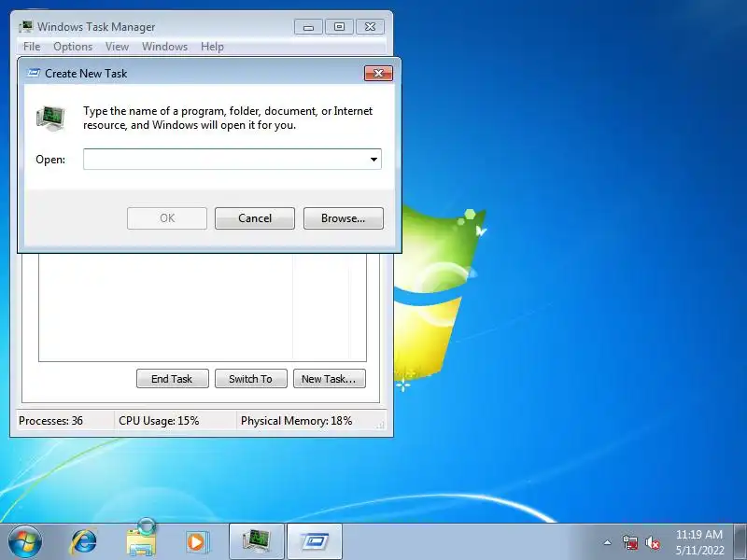Expand the Open field dropdown arrow

[x=374, y=159]
